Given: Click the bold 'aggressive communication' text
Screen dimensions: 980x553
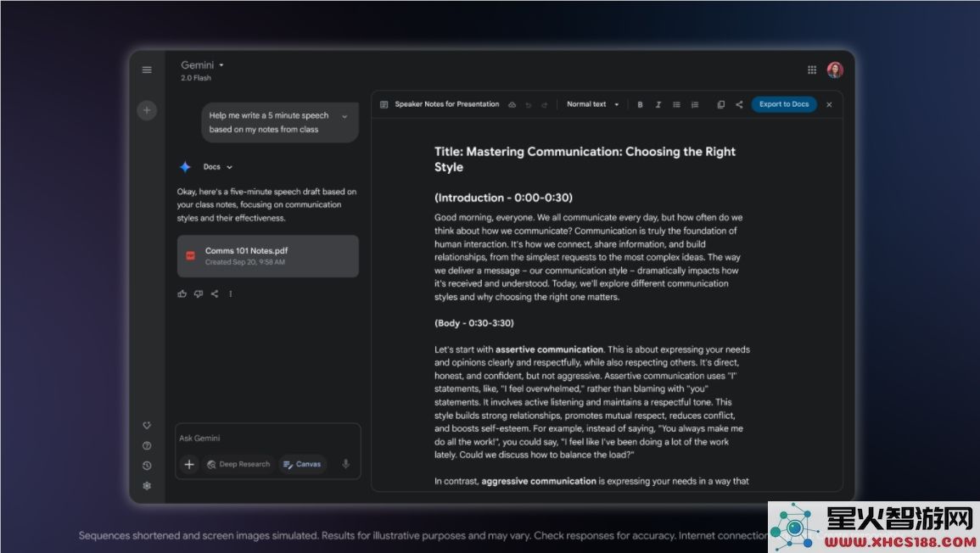Looking at the screenshot, I should 539,481.
